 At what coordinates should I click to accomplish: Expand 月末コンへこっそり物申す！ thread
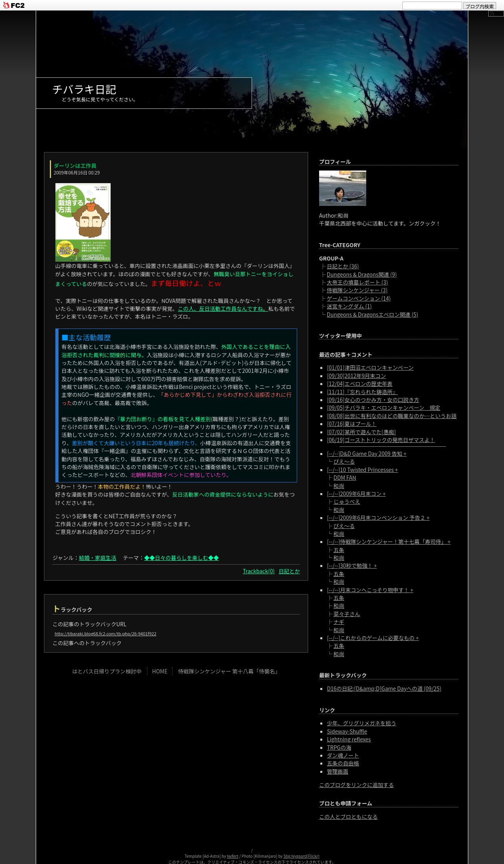370,590
